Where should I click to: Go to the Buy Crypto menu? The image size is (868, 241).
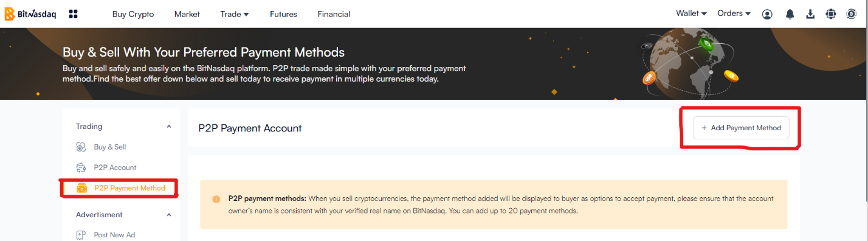[x=133, y=14]
